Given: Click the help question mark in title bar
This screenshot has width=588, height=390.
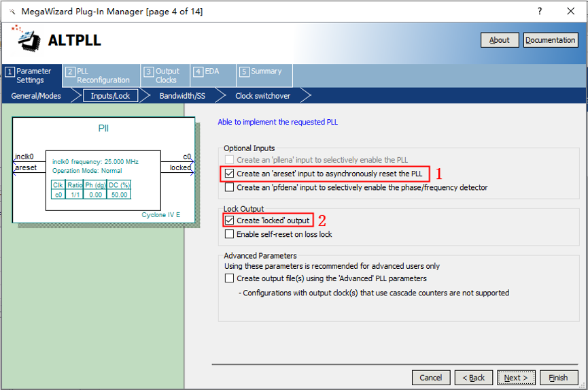Looking at the screenshot, I should 540,12.
